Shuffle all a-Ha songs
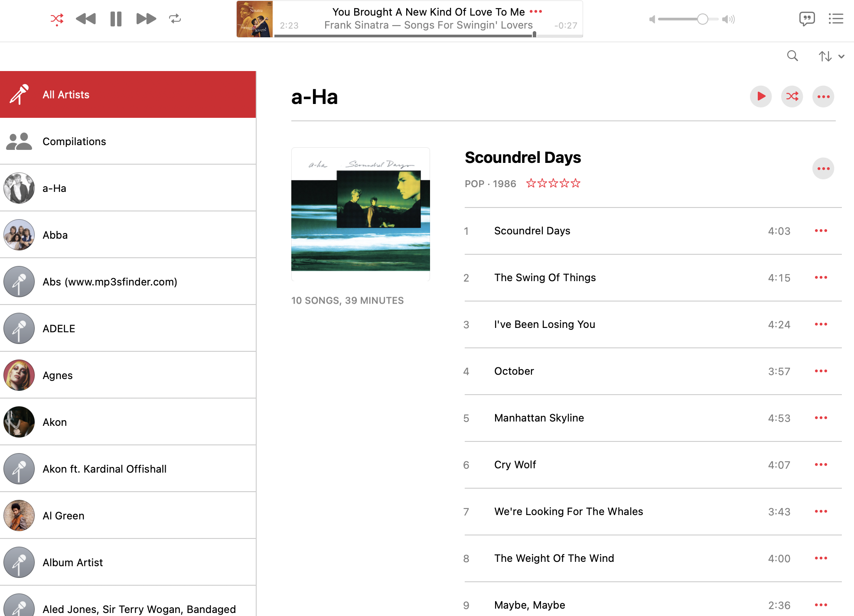Screen dimensions: 854x616 pos(792,96)
